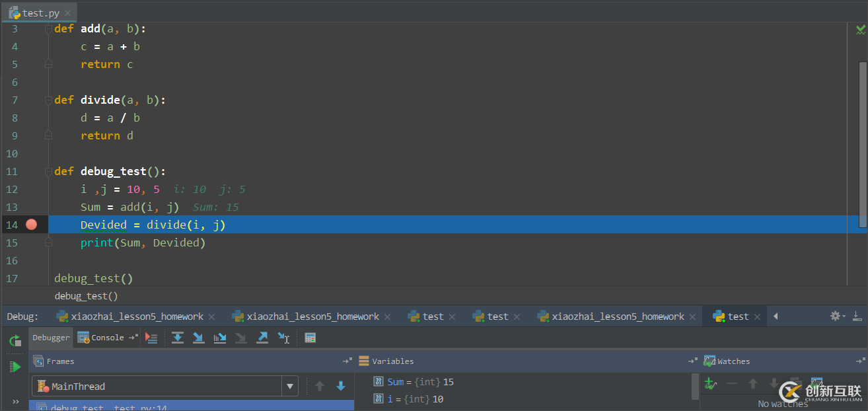Click the Step Into icon
868x411 pixels.
click(x=198, y=338)
